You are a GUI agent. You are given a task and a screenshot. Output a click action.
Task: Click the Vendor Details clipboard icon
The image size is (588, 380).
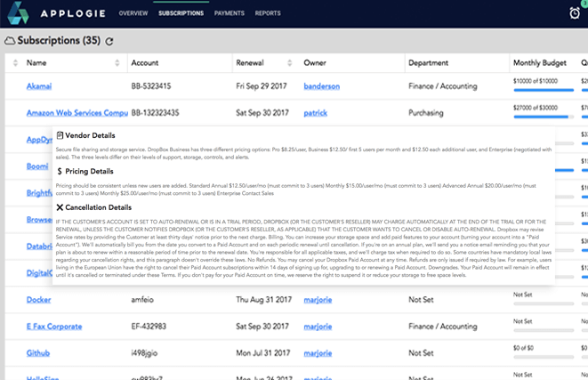click(x=60, y=135)
